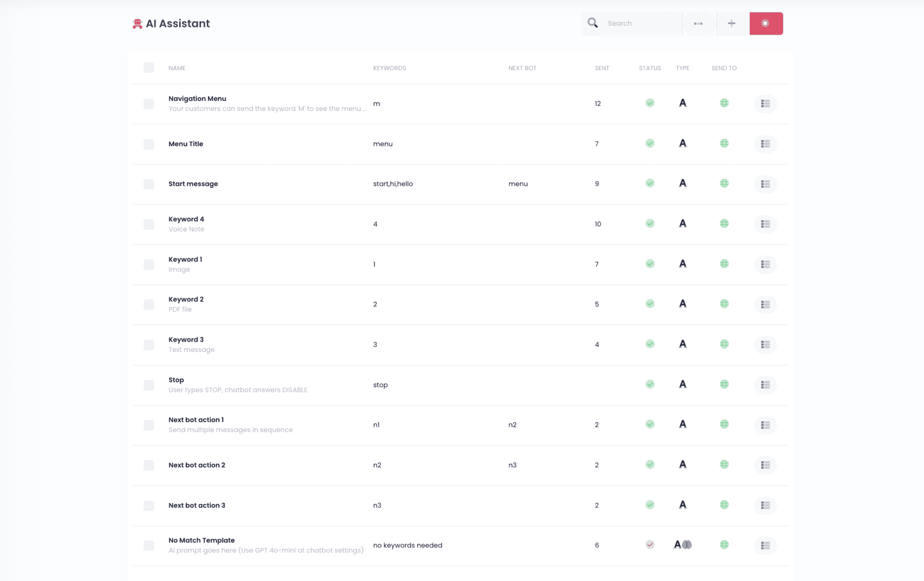The width and height of the screenshot is (924, 581).
Task: Click send-to globe icon for Start message
Action: [724, 183]
